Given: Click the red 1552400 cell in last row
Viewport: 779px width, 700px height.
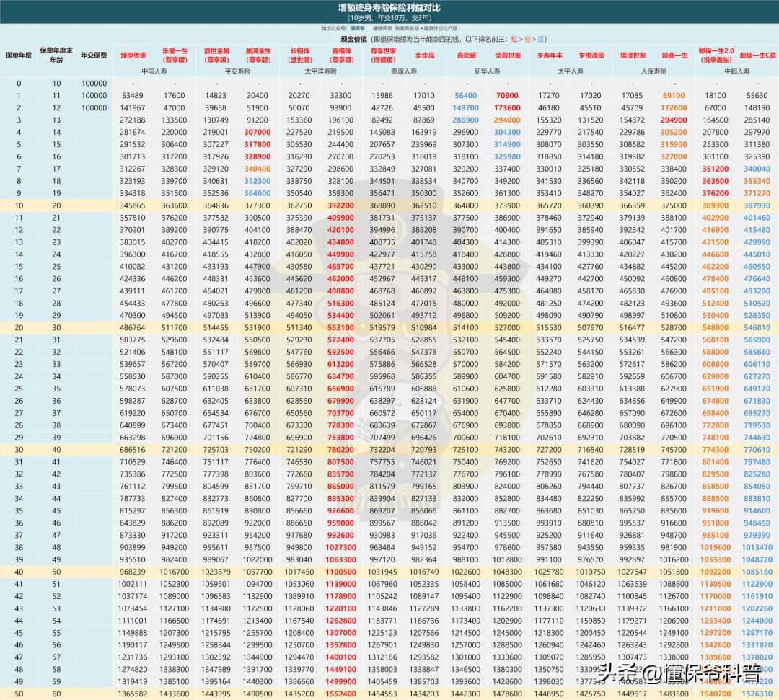Looking at the screenshot, I should point(340,693).
